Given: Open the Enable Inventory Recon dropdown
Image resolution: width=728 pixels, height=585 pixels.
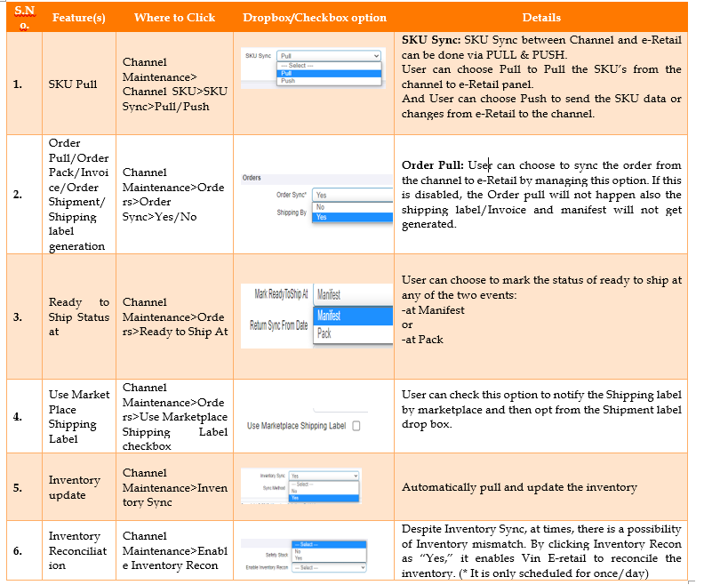Looking at the screenshot, I should tap(329, 567).
